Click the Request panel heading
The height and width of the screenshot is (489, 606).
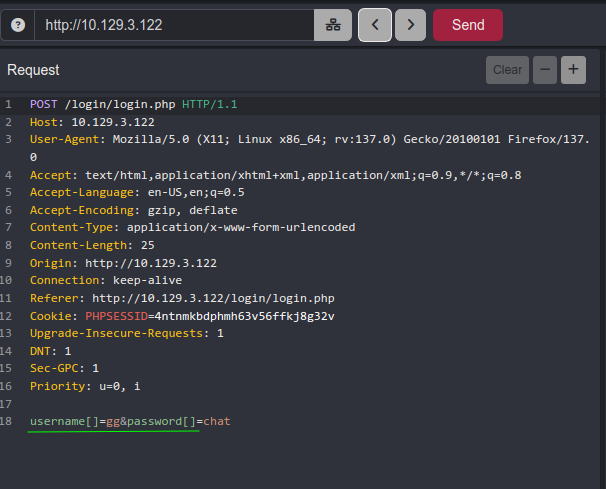33,70
